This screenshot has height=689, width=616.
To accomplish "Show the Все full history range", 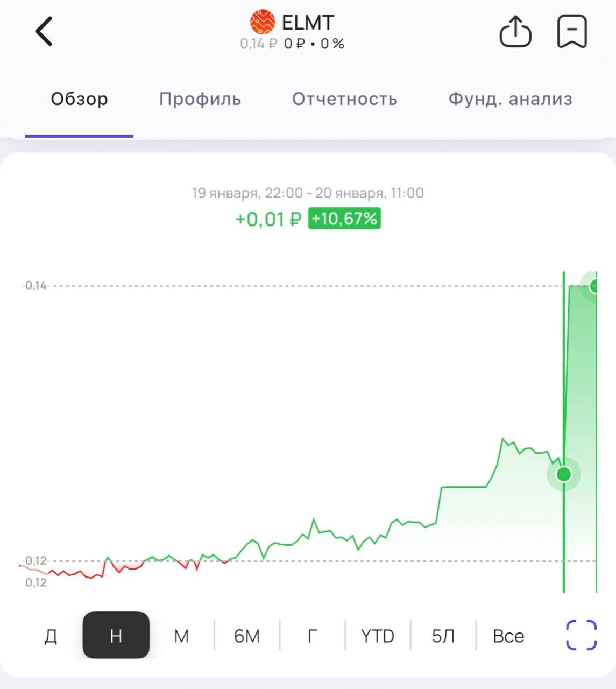I will tap(508, 636).
